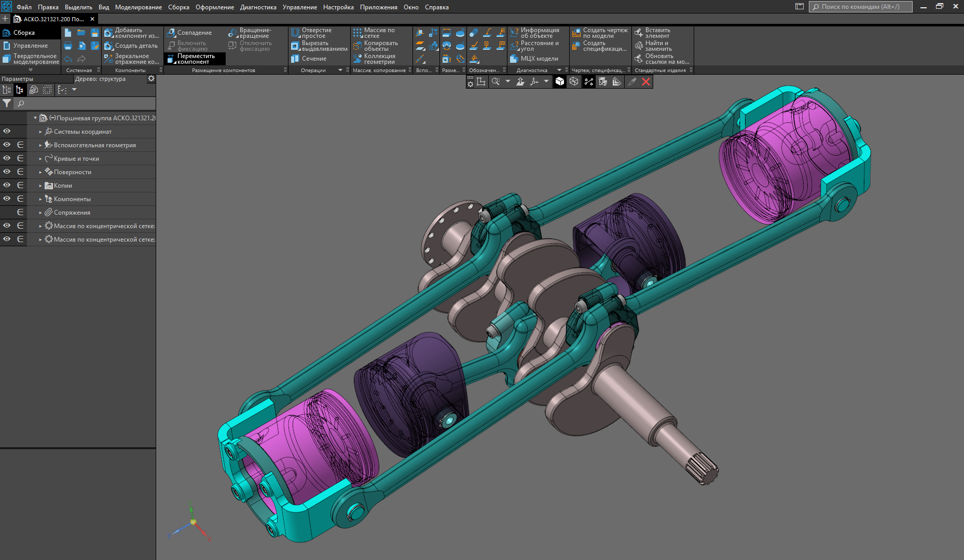Select the Сборка toolbar set
964x560 pixels.
tap(30, 33)
